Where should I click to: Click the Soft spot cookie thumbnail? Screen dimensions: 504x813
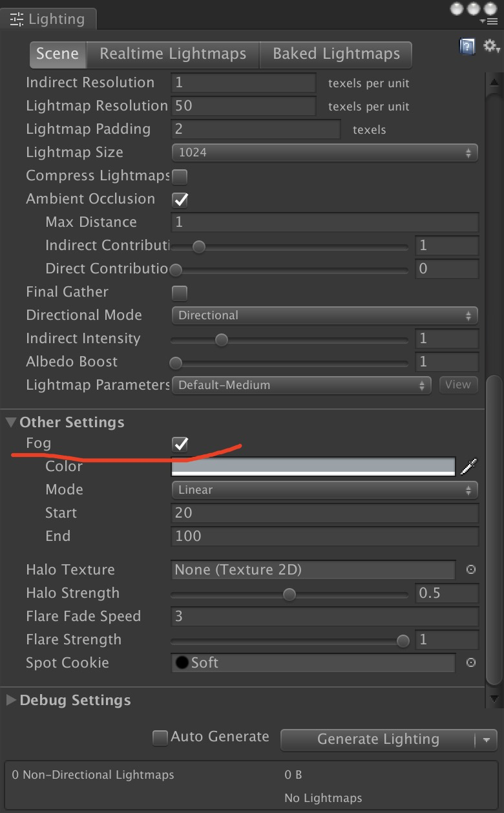click(x=183, y=662)
